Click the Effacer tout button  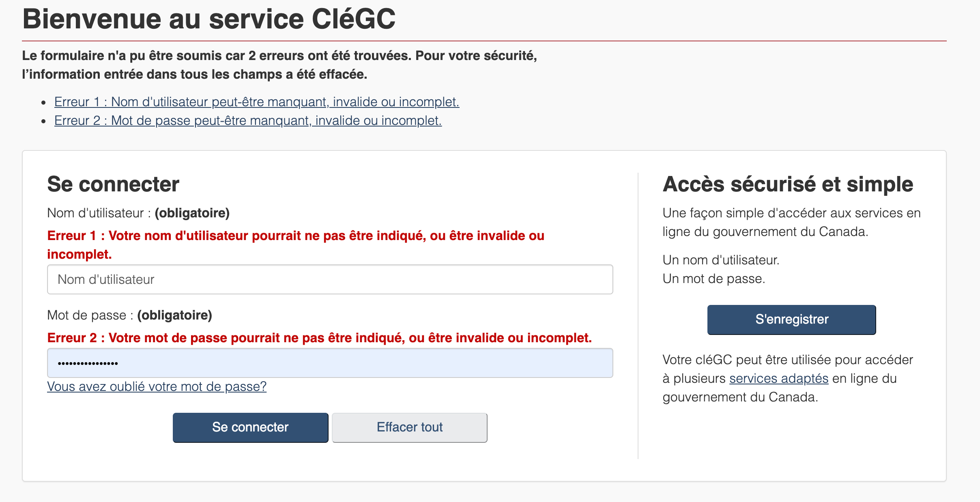click(409, 427)
